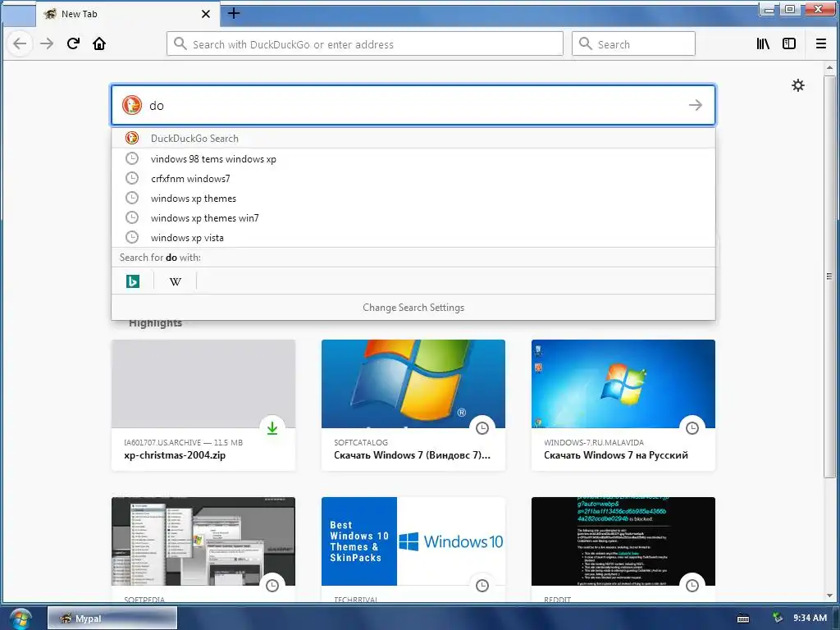
Task: Open a new tab with the plus button
Action: (x=234, y=13)
